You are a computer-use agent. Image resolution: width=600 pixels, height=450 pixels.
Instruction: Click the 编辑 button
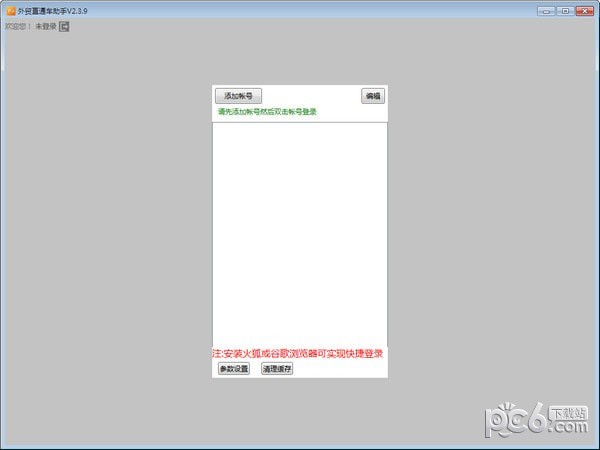[373, 96]
